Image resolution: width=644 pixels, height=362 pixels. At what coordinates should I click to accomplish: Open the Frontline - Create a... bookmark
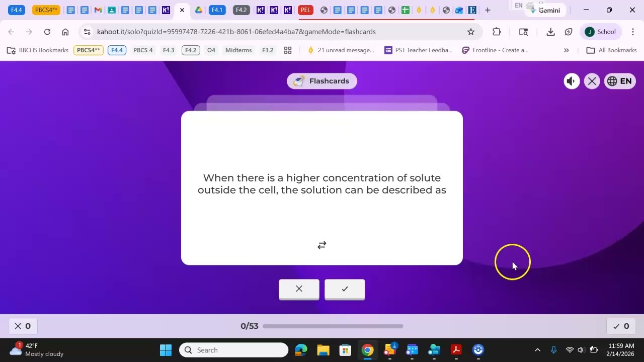coord(495,50)
